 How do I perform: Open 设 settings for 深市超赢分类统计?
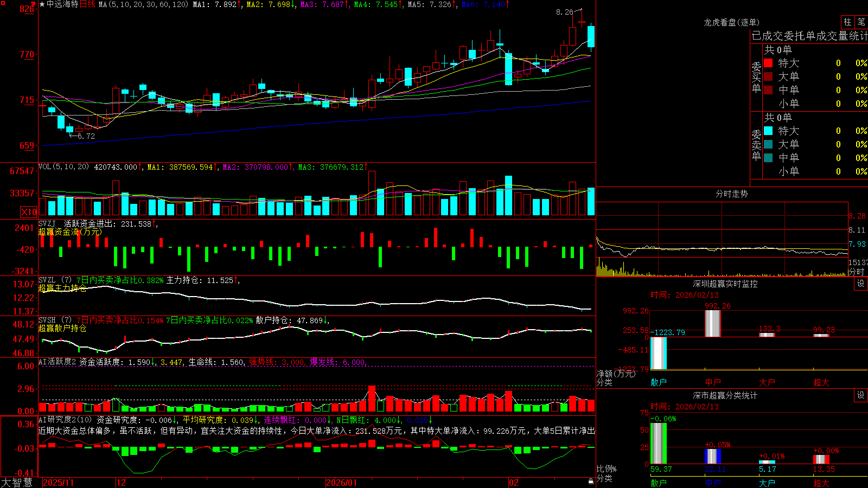(861, 395)
